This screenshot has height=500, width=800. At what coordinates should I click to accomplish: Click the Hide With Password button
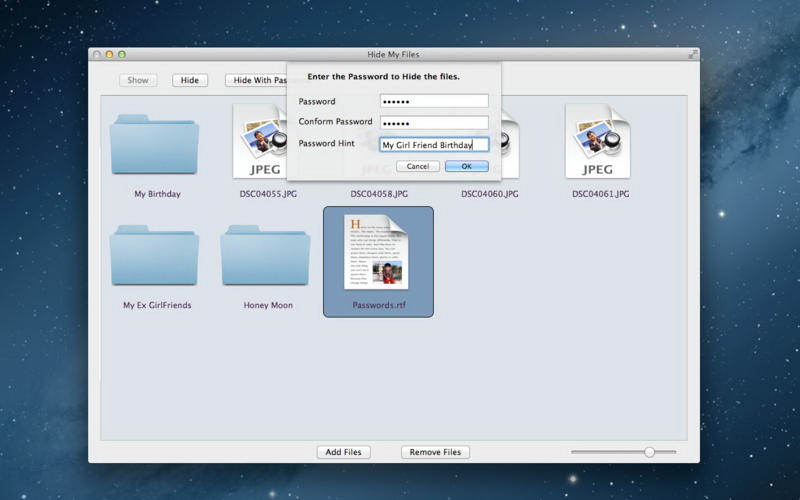click(256, 80)
